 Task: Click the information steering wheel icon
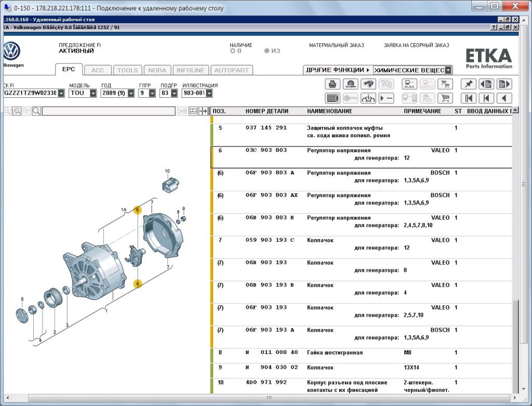[x=368, y=98]
